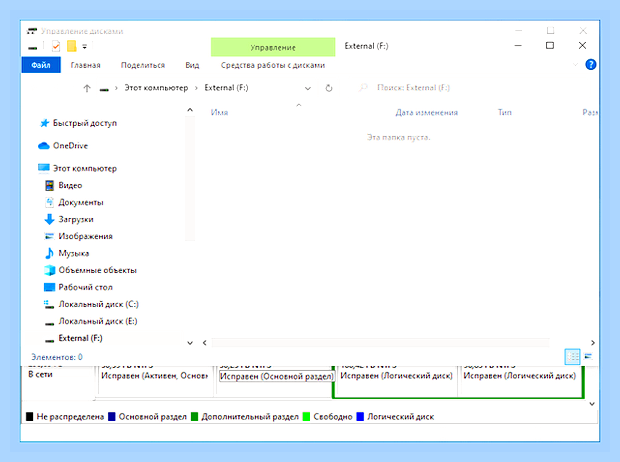
Task: Click the Элементов: 0 status text
Action: [x=57, y=357]
